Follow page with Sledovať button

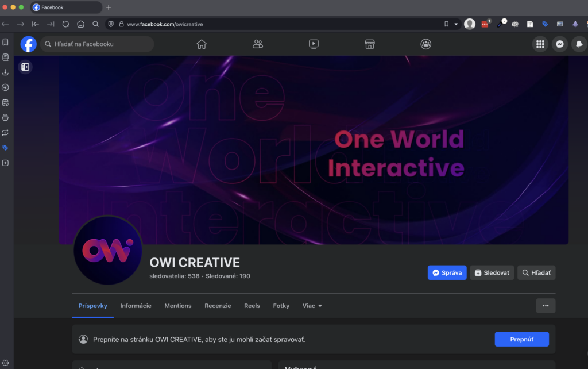pos(492,273)
